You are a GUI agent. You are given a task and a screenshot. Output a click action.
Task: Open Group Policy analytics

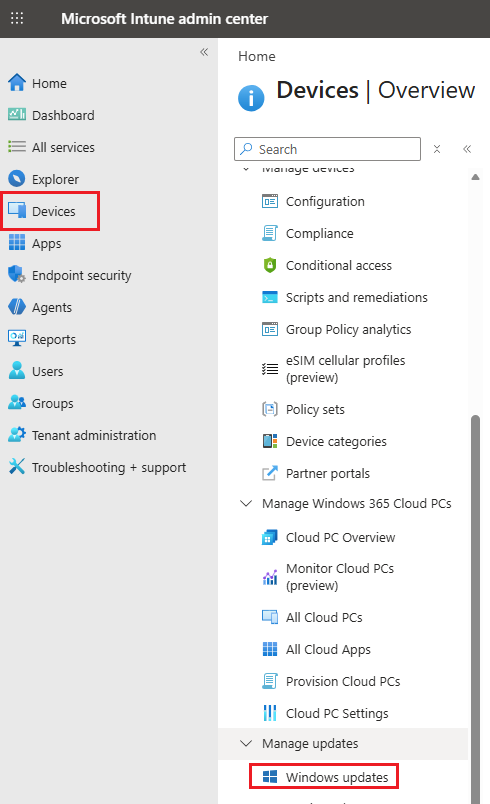349,329
